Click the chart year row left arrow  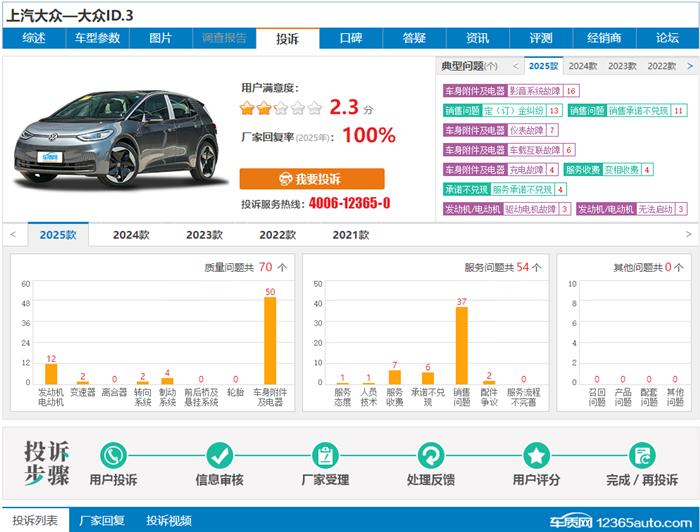(x=13, y=234)
